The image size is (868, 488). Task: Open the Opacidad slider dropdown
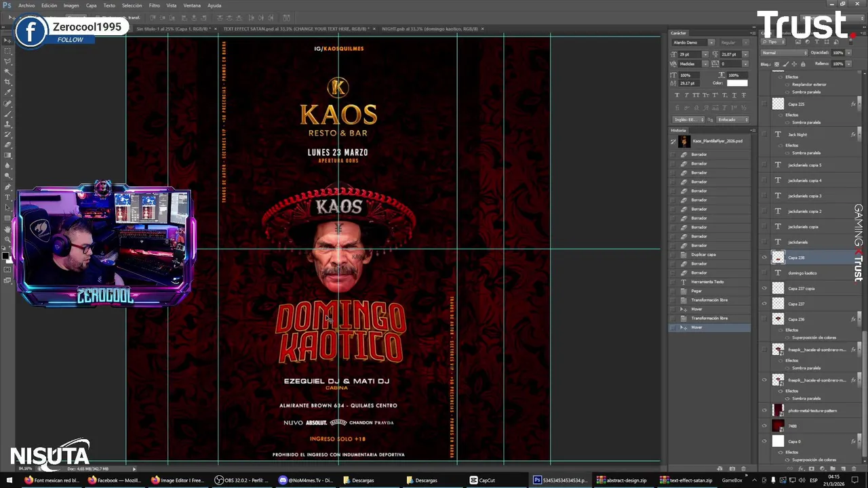849,53
